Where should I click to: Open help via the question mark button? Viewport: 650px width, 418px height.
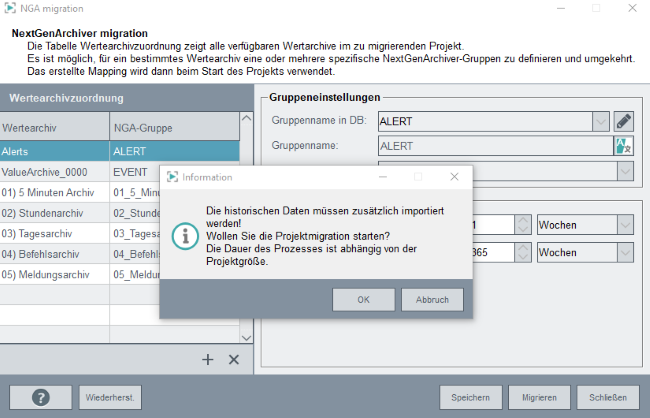pyautogui.click(x=41, y=397)
